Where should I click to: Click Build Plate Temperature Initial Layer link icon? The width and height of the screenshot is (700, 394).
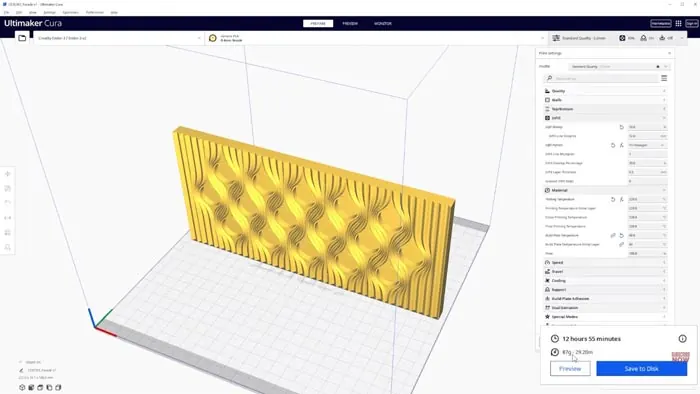tap(621, 245)
